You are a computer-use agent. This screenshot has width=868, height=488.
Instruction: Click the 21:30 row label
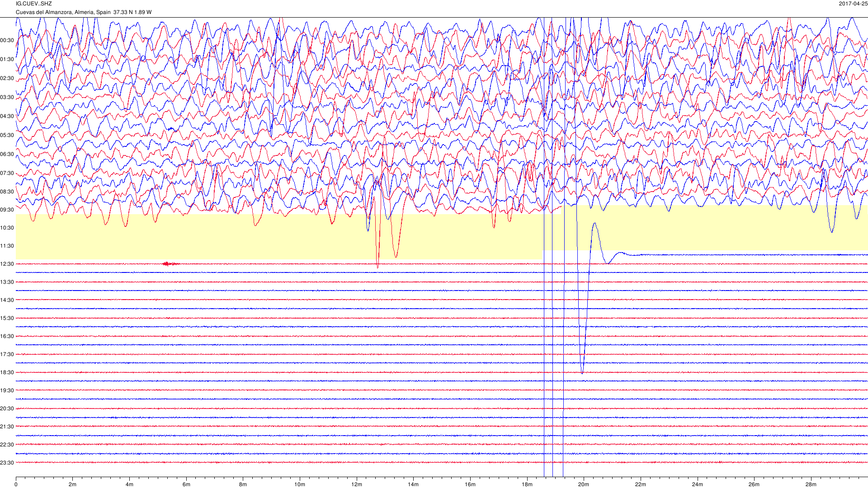coord(7,427)
